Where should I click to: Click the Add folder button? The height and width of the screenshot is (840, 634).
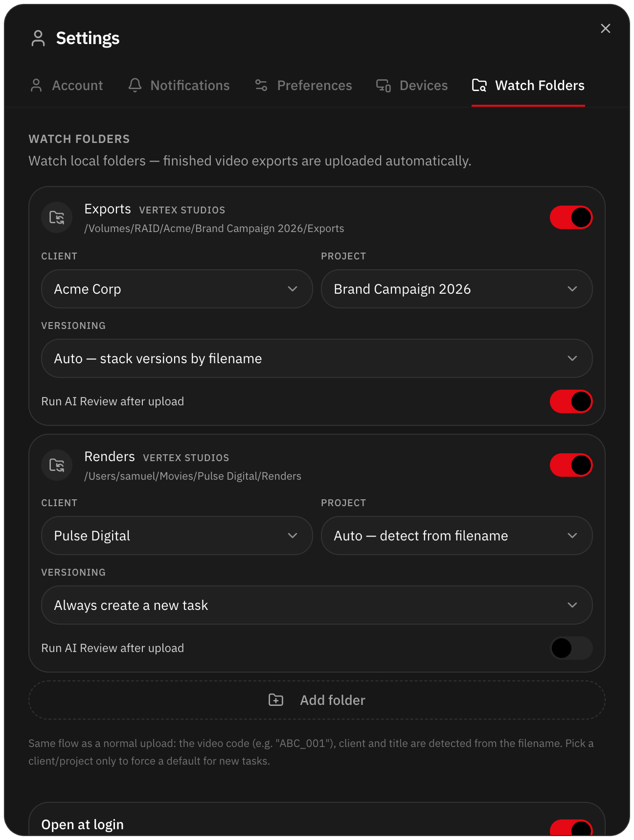pyautogui.click(x=317, y=700)
